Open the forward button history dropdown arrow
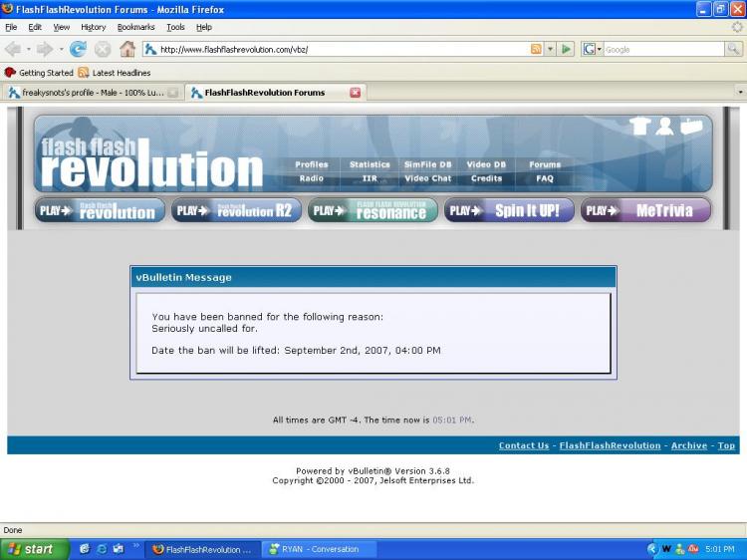747x560 pixels. 61,49
